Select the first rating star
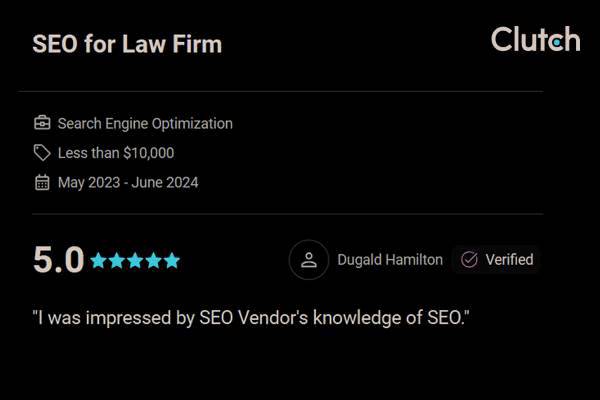 pyautogui.click(x=99, y=261)
